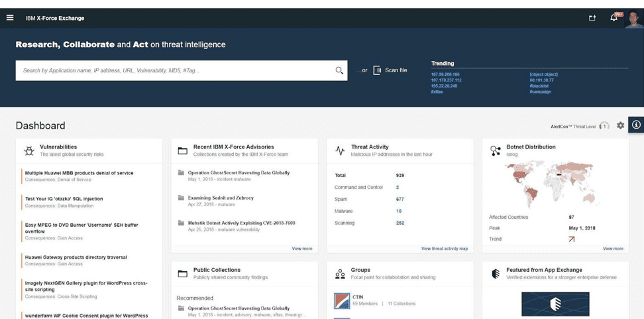Viewport: 644px width, 319px height.
Task: Open the hamburger navigation menu
Action: pos(10,18)
